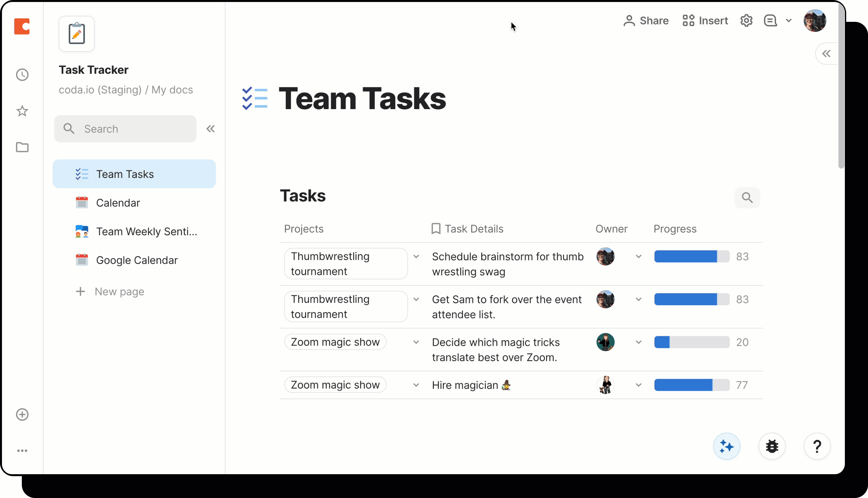Viewport: 868px width, 498px height.
Task: Click the Share button
Action: click(x=646, y=21)
